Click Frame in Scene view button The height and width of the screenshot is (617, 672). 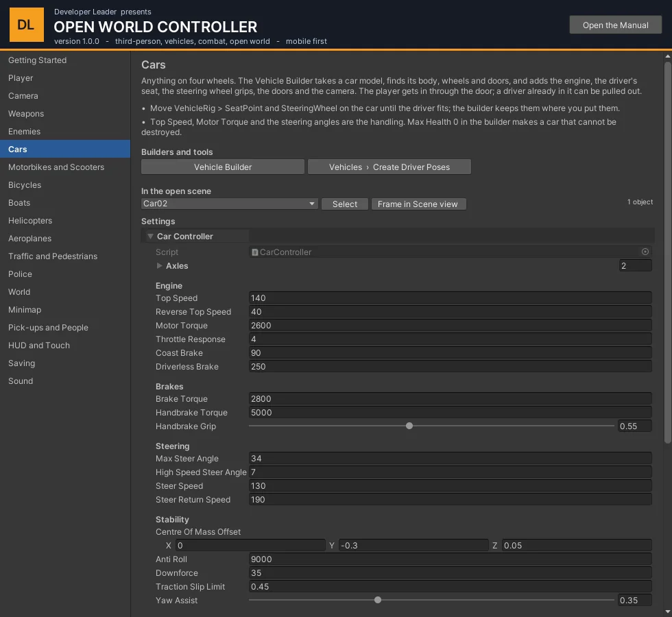click(x=418, y=204)
